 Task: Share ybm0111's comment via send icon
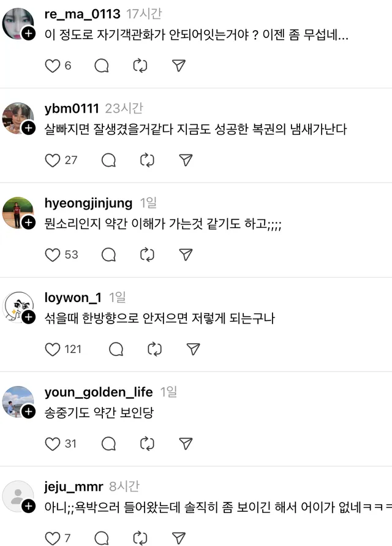[x=186, y=160]
